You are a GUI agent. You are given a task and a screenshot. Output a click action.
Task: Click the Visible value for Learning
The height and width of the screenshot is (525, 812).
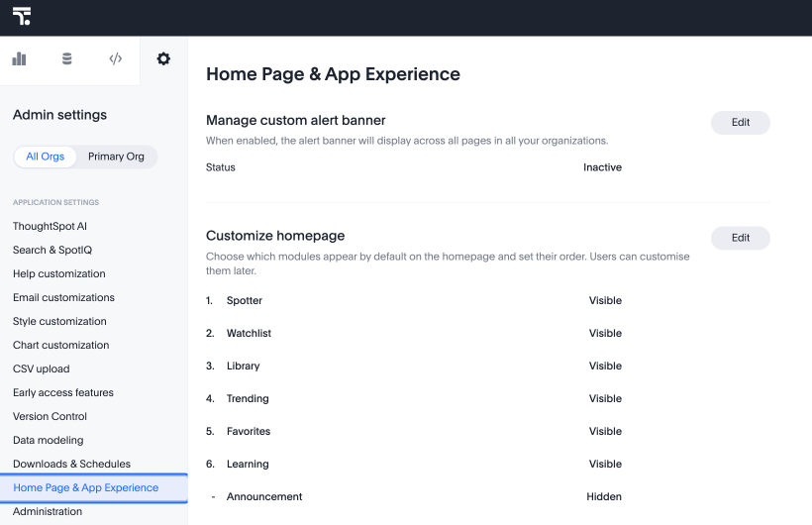[x=605, y=464]
